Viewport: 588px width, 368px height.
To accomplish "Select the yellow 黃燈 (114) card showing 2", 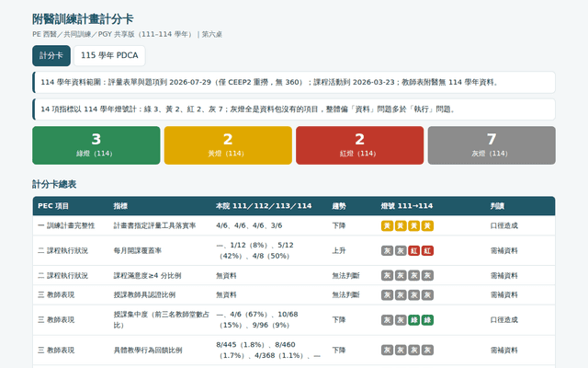I will pyautogui.click(x=228, y=145).
